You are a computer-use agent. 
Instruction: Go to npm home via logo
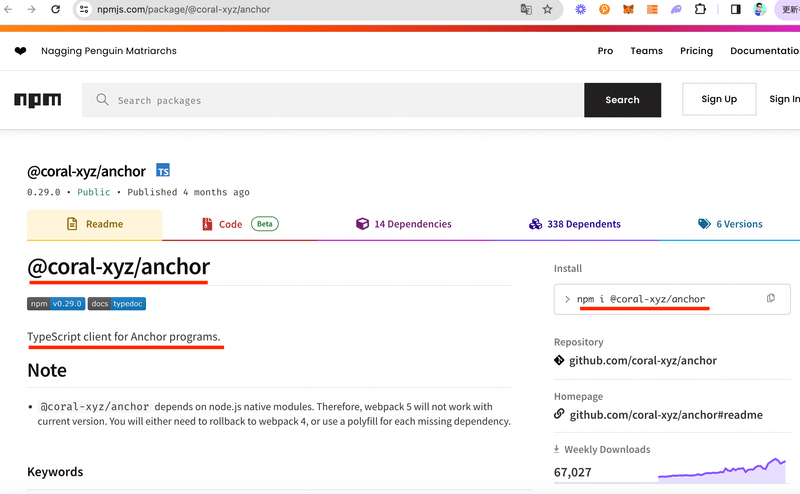[37, 100]
